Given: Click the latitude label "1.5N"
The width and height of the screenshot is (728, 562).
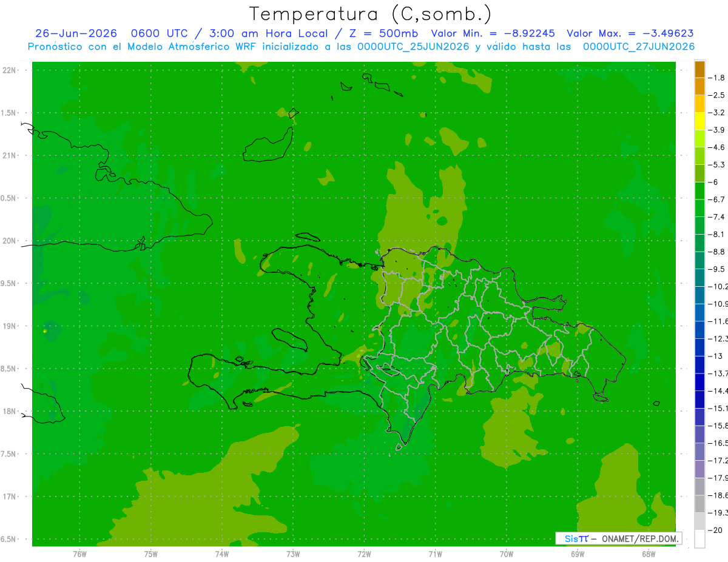Looking at the screenshot, I should (x=8, y=113).
